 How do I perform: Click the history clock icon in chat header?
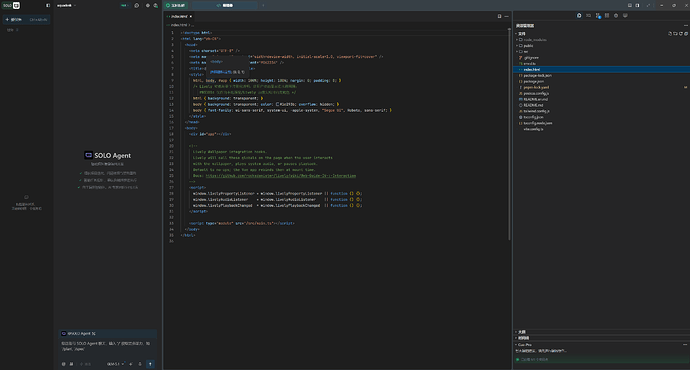pyautogui.click(x=136, y=5)
